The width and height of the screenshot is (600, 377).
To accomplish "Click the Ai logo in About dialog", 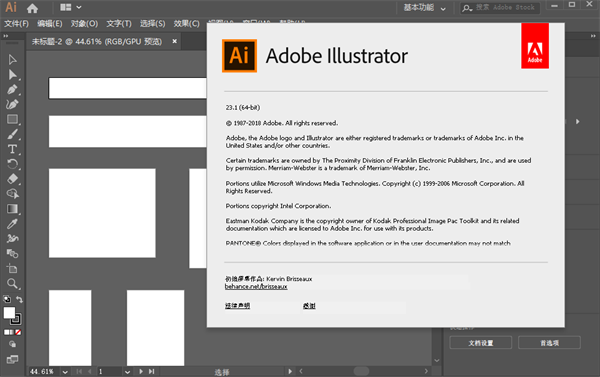I will click(240, 55).
